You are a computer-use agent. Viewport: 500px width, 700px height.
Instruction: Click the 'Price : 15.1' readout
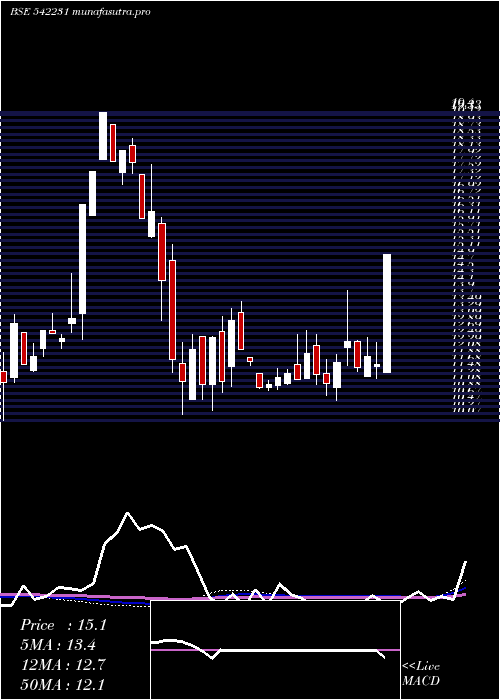click(x=63, y=625)
